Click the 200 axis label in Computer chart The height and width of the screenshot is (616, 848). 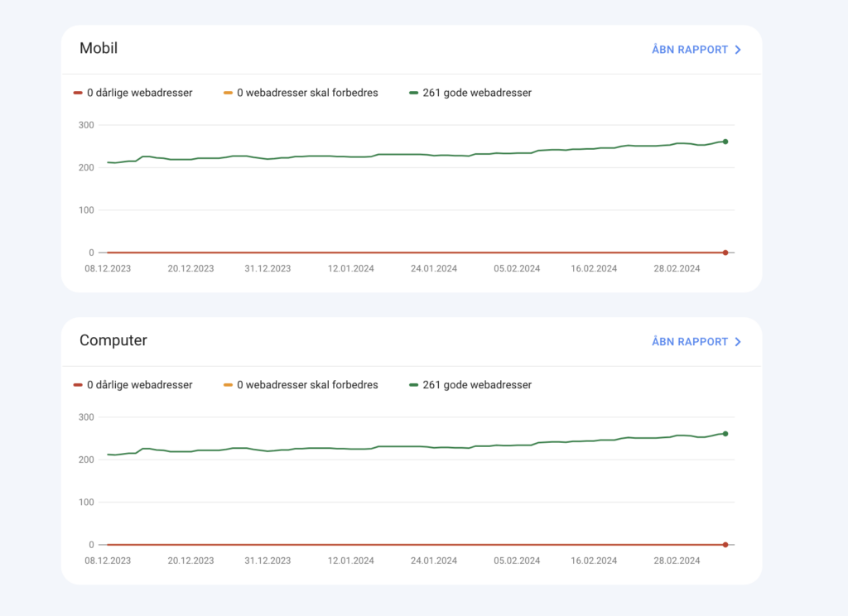[86, 460]
